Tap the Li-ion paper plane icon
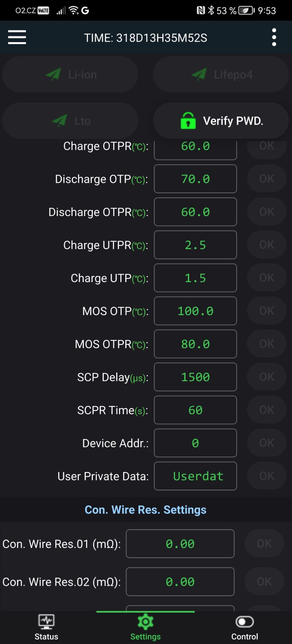 pyautogui.click(x=53, y=75)
